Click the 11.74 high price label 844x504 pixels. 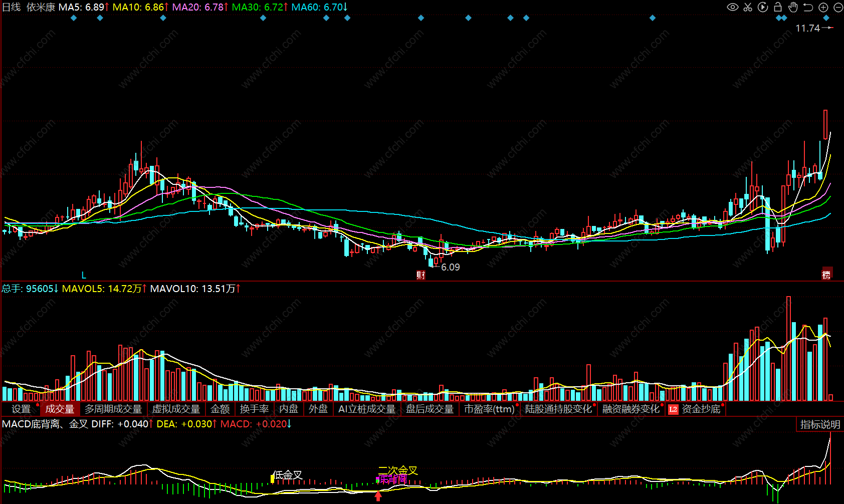(808, 28)
